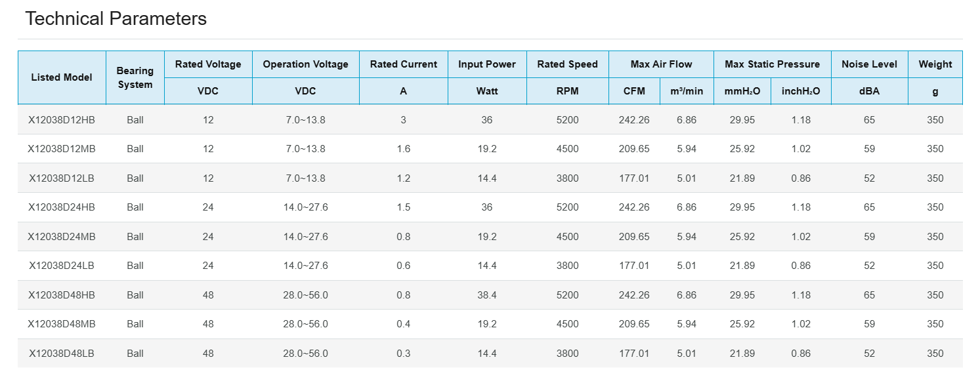Click the Input Power column header
This screenshot has height=368, width=980.
tap(487, 64)
